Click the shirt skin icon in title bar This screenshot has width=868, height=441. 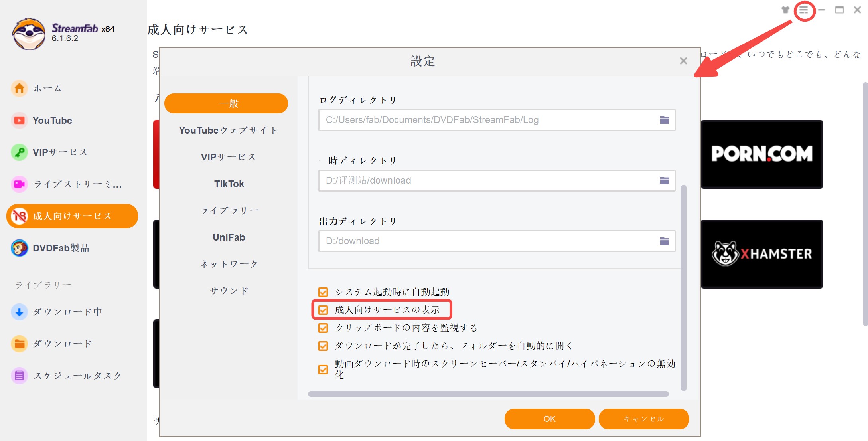pos(785,10)
